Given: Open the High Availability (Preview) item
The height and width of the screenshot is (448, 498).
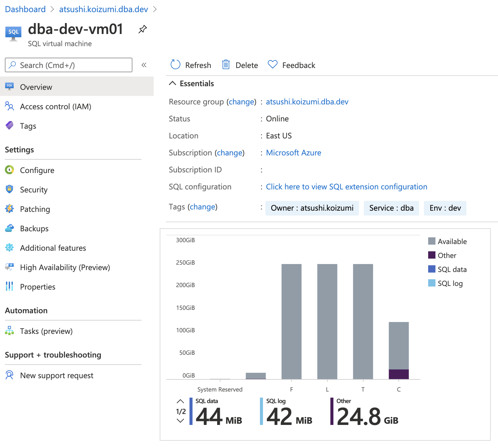Looking at the screenshot, I should click(65, 267).
